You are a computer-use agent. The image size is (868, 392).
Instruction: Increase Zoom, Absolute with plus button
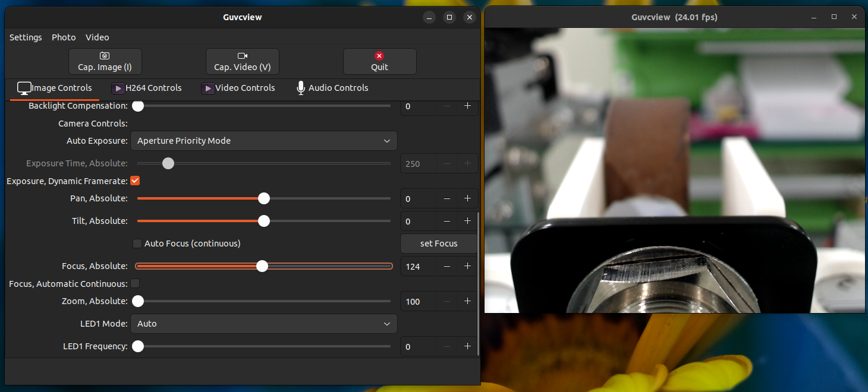click(467, 301)
